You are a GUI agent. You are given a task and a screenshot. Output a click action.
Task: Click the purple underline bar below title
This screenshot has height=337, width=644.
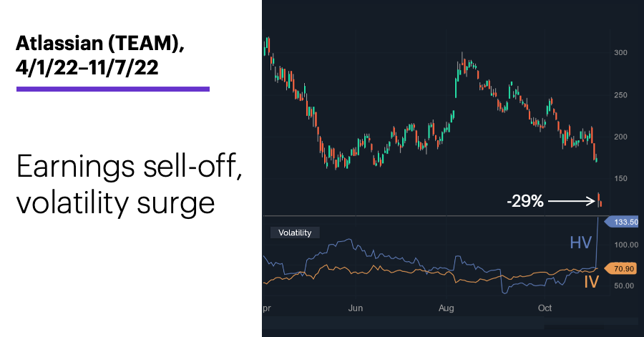click(x=113, y=89)
